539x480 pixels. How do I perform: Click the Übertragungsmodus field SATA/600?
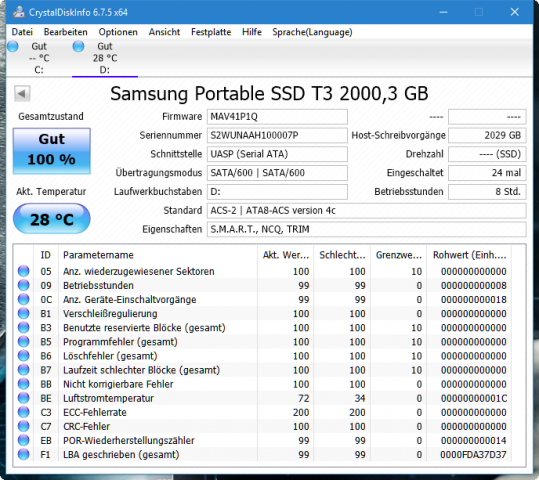[277, 173]
